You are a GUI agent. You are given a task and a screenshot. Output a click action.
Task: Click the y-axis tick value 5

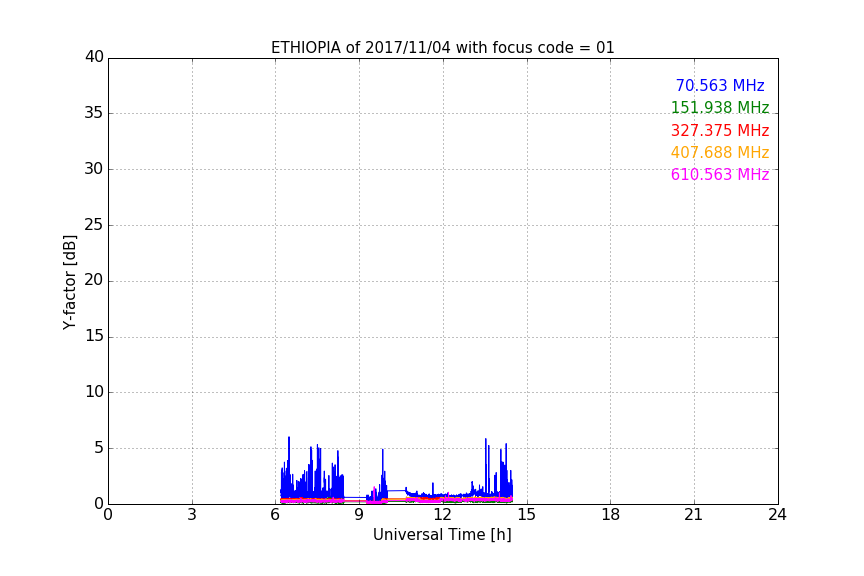click(x=99, y=448)
